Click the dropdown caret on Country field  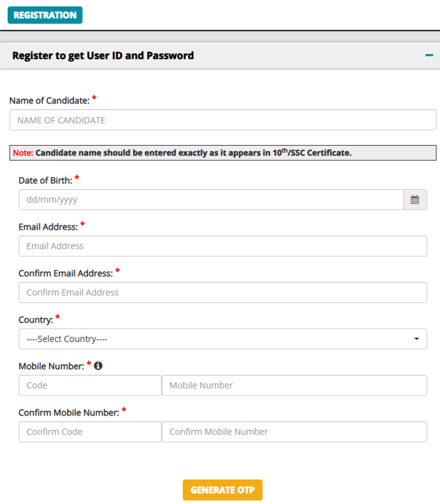(416, 339)
